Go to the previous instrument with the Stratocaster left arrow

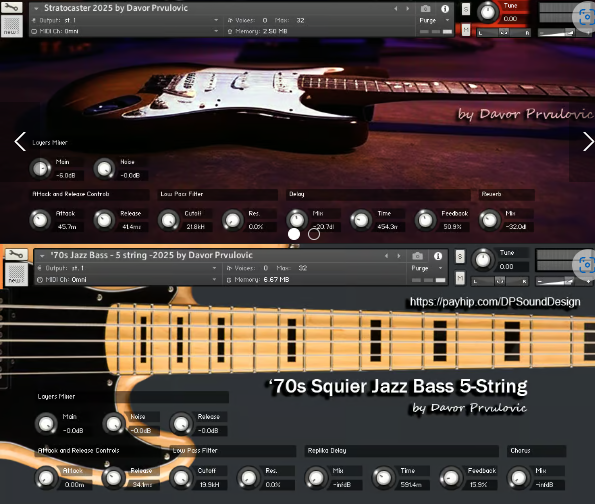pos(396,8)
